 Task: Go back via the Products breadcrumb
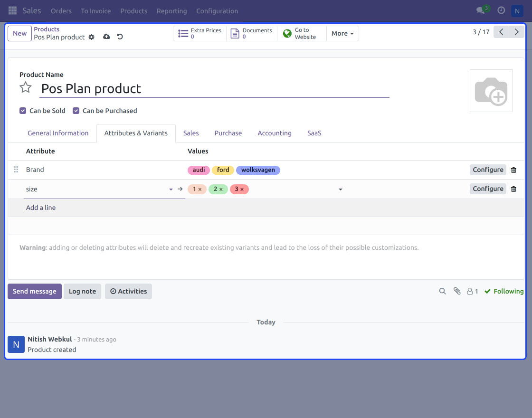(47, 29)
